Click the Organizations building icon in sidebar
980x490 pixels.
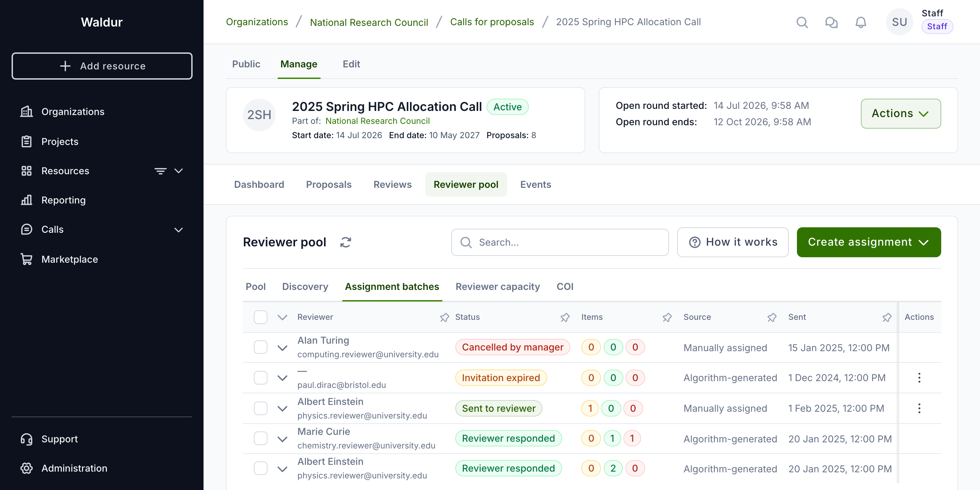[x=26, y=112]
